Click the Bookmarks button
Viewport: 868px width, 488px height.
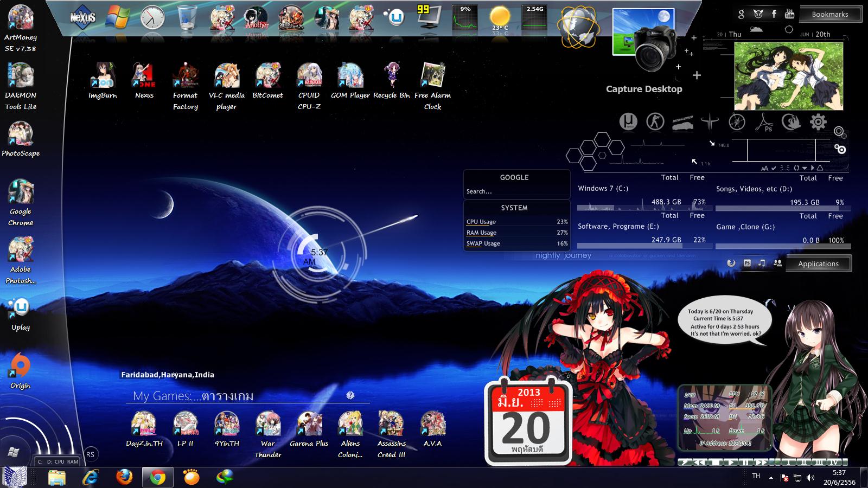click(x=830, y=14)
